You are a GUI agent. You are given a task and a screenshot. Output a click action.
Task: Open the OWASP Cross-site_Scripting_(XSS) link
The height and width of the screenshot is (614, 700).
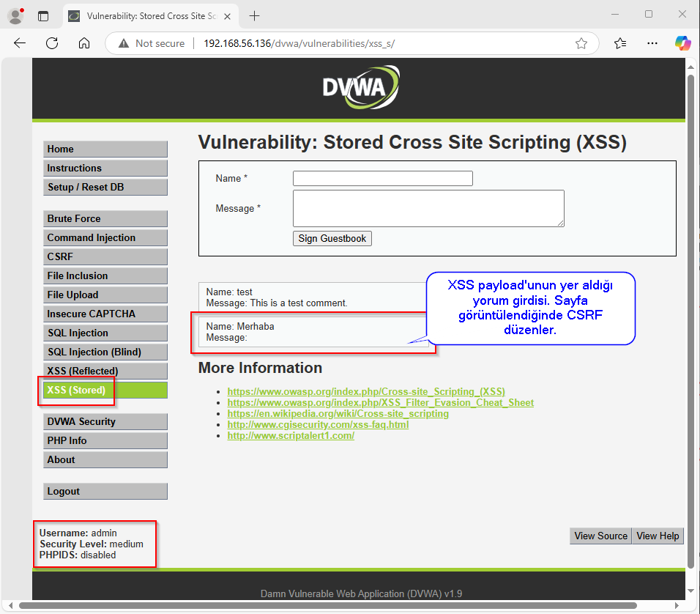[x=366, y=391]
